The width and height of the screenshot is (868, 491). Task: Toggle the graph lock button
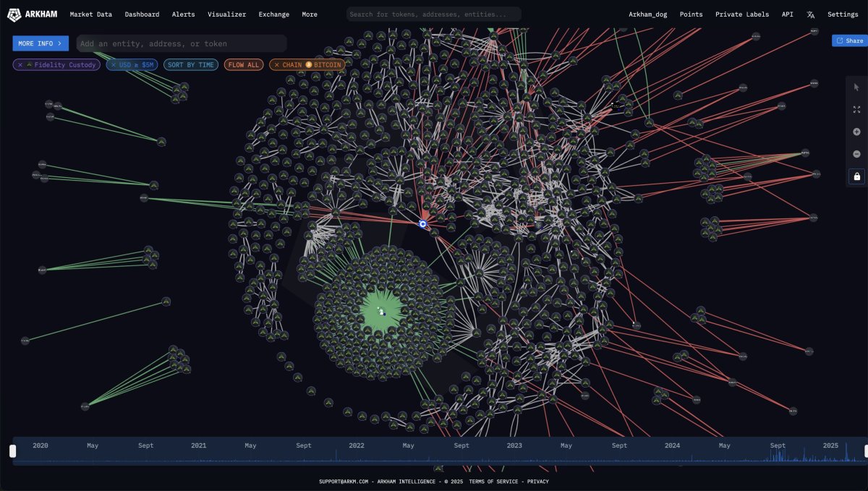pos(856,176)
